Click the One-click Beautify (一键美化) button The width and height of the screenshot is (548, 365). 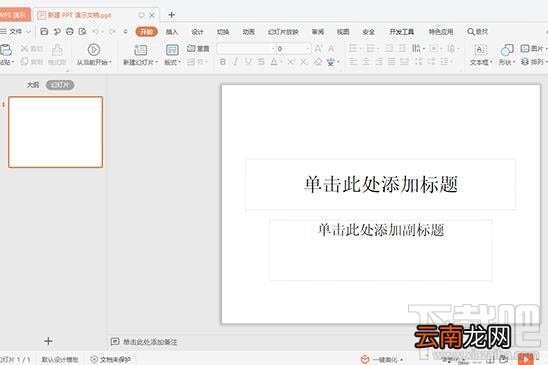382,359
